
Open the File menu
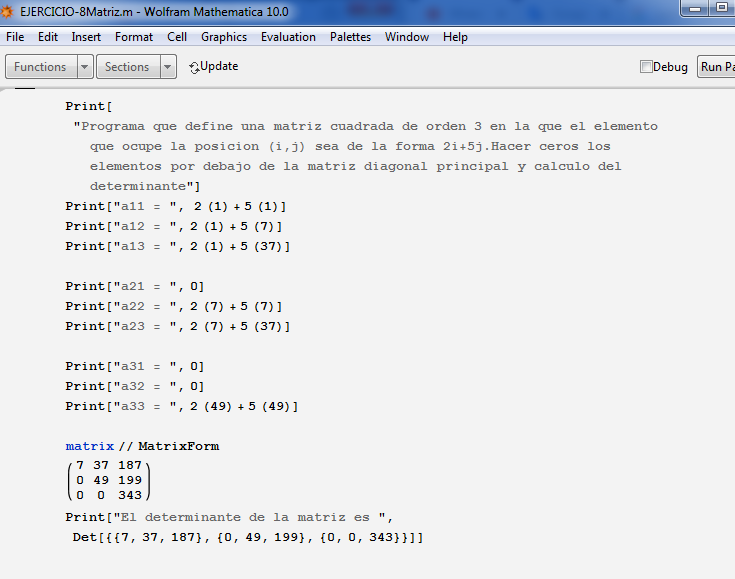pyautogui.click(x=15, y=37)
